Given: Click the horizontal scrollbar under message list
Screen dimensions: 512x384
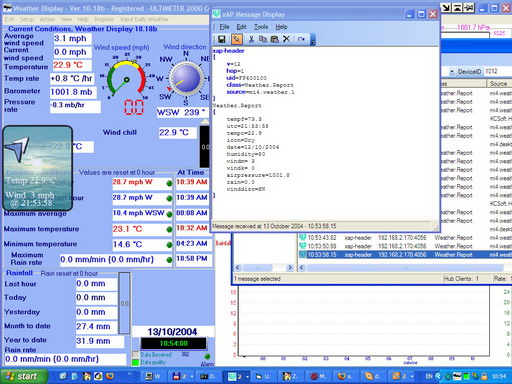Looking at the screenshot, I should (405, 268).
